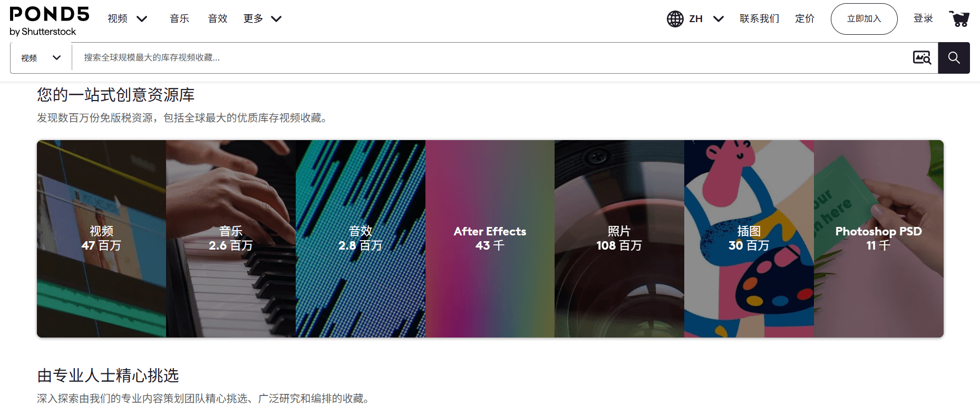980x406 pixels.
Task: Open the ZH language dropdown arrow
Action: point(718,19)
